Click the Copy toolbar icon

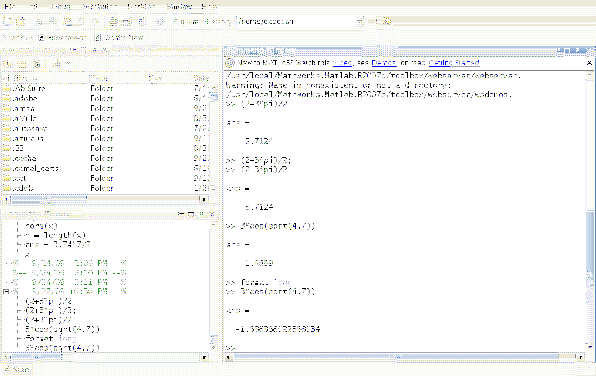click(x=53, y=22)
